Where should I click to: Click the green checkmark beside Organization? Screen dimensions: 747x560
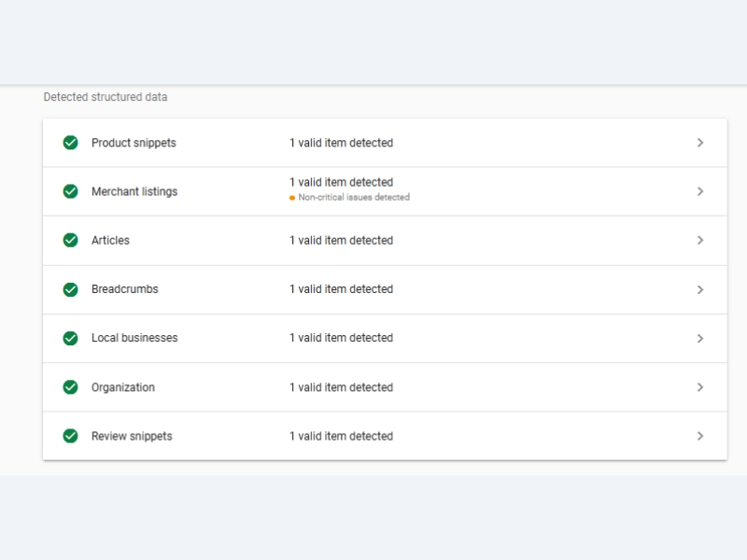(70, 387)
